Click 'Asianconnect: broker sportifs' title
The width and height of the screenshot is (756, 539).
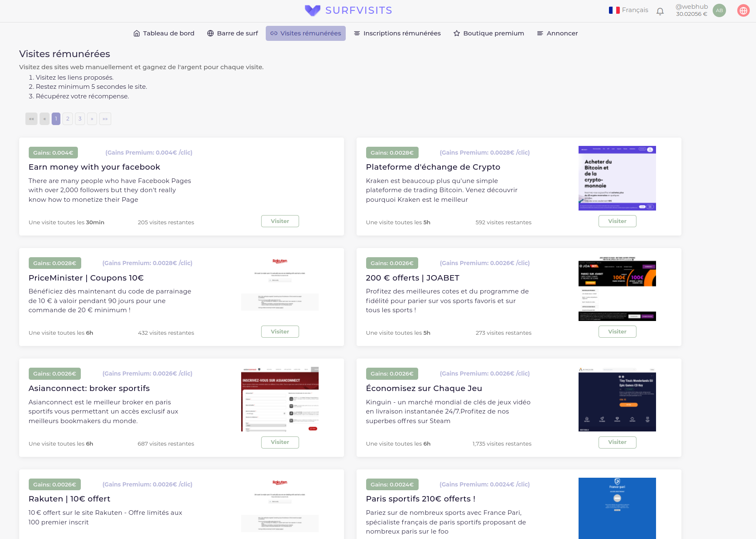(x=89, y=389)
